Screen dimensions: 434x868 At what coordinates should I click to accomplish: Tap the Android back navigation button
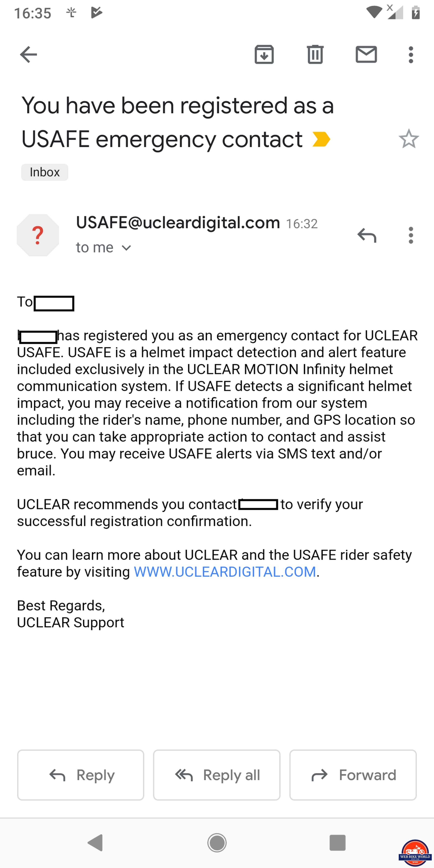[x=95, y=843]
